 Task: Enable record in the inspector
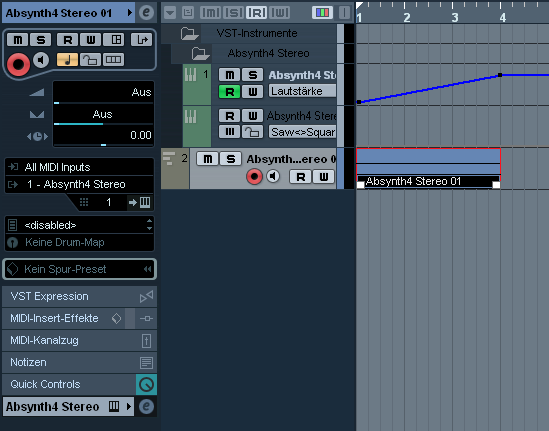pos(18,64)
